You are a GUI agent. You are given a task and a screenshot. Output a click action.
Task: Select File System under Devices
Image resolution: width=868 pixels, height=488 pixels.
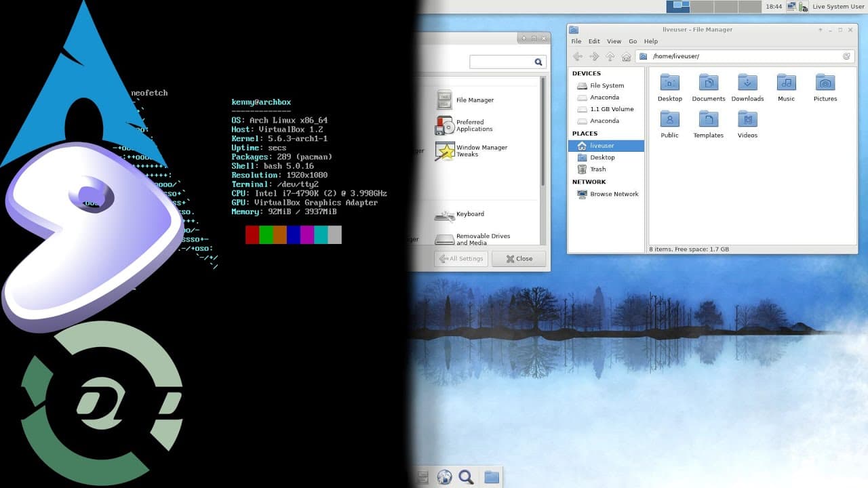click(606, 86)
